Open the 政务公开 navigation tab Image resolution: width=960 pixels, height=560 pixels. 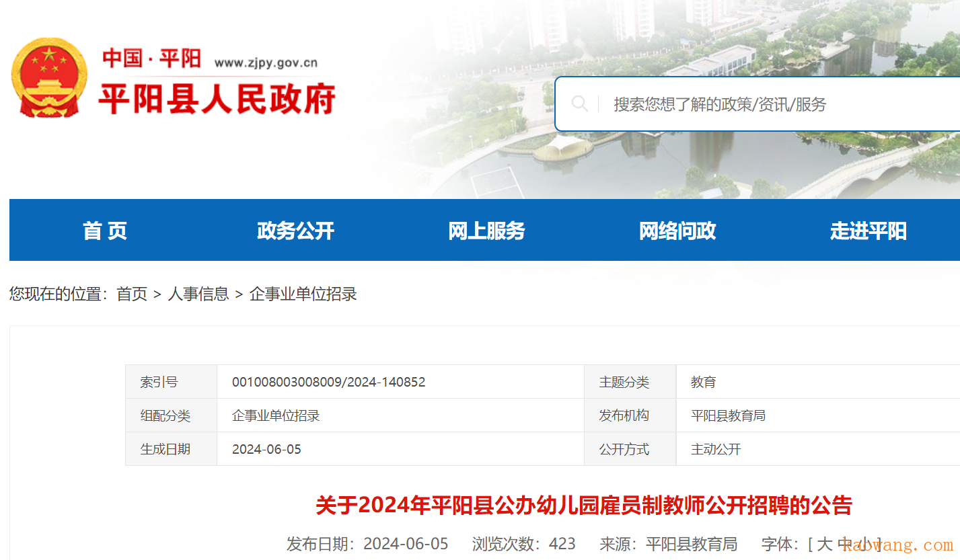tap(296, 230)
